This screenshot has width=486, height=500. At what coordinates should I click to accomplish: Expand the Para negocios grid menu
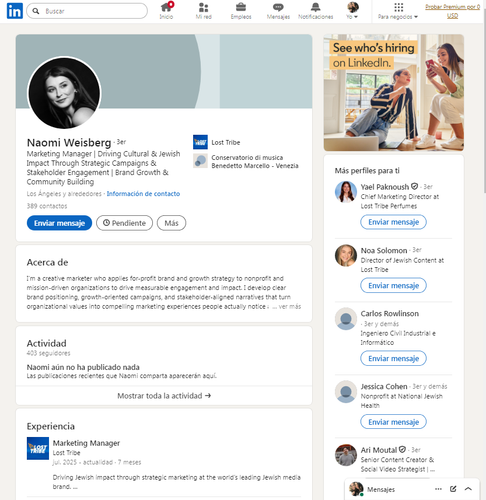click(398, 11)
